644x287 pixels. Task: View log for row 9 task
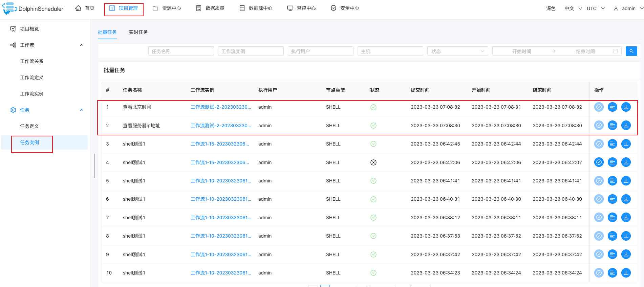coord(613,254)
